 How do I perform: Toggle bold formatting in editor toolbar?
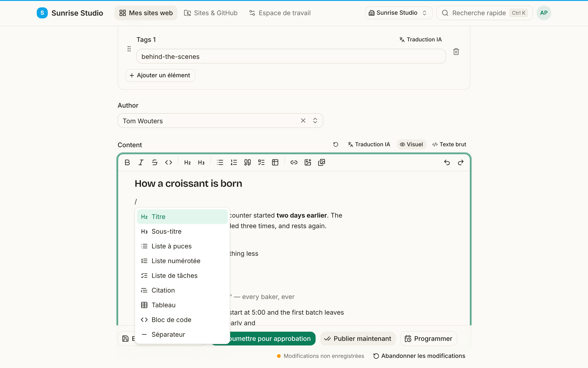click(127, 162)
